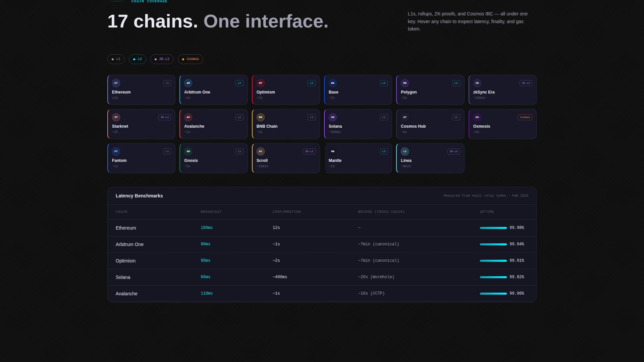Toggle the Cosmos filter chip

(x=191, y=59)
